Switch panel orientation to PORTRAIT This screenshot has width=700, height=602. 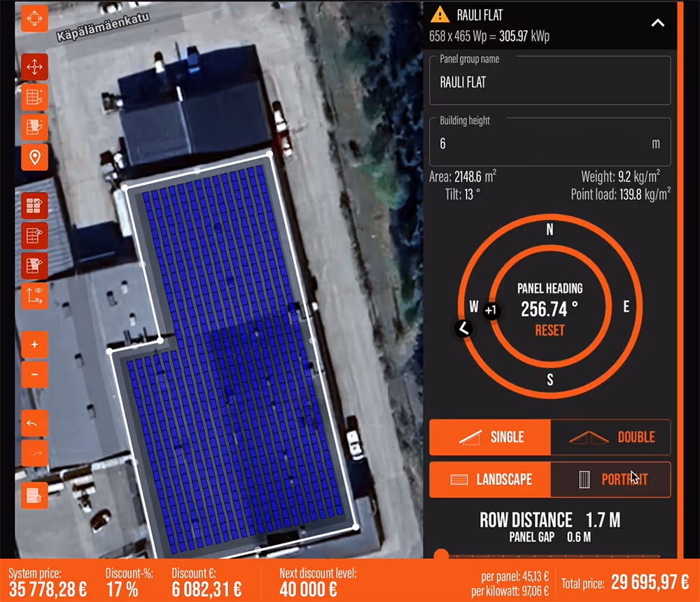(x=610, y=479)
